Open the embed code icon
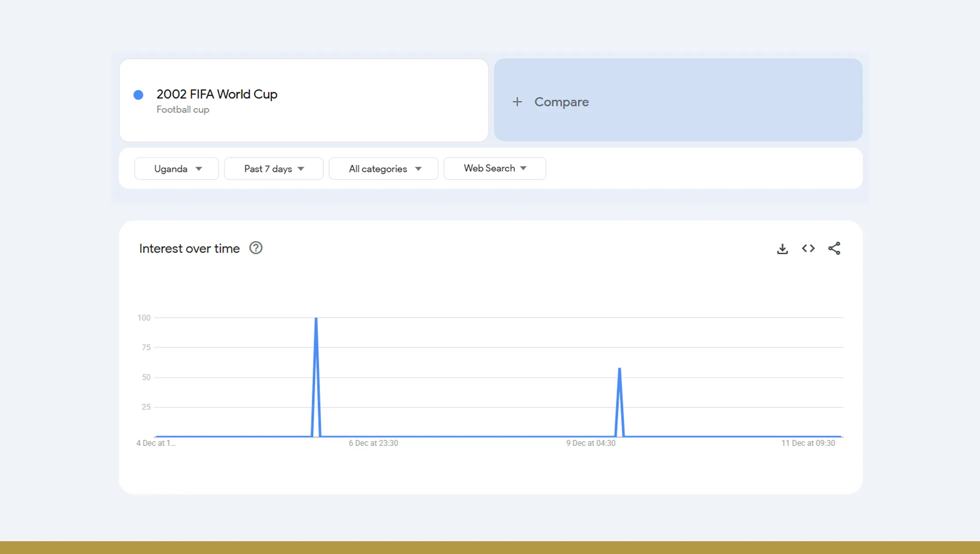This screenshot has height=554, width=980. coord(808,249)
